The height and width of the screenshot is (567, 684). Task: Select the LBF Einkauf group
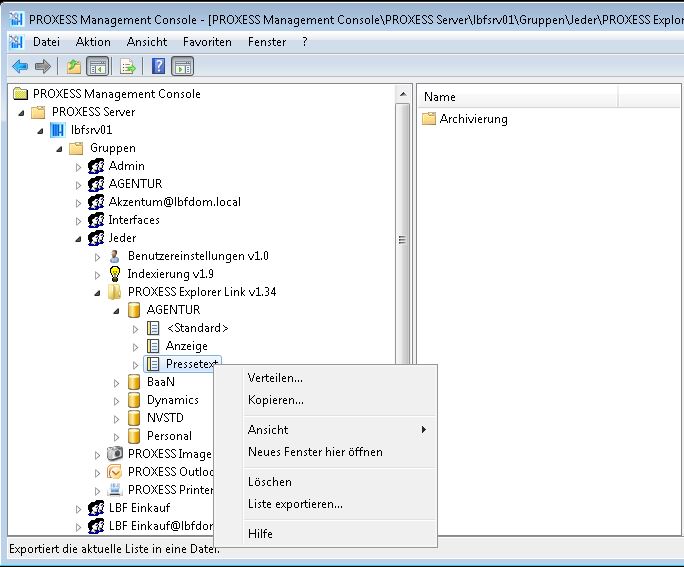(139, 508)
